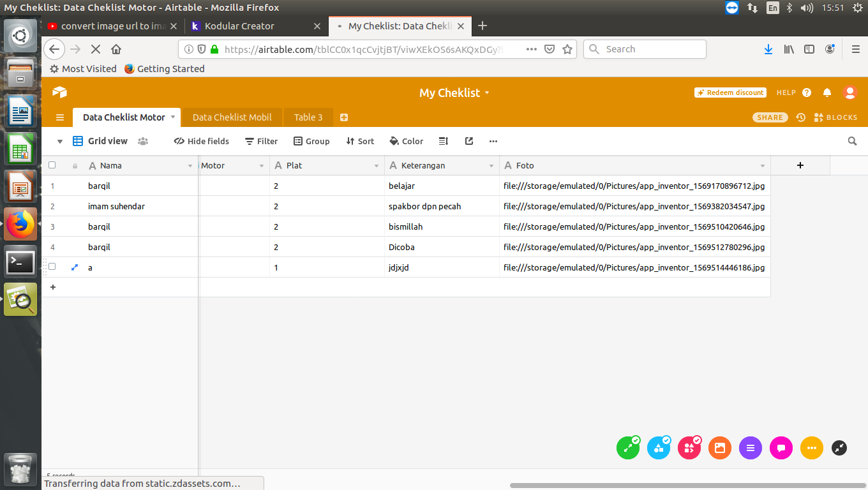Switch to the Data Cheklist Mobil tab

click(232, 117)
